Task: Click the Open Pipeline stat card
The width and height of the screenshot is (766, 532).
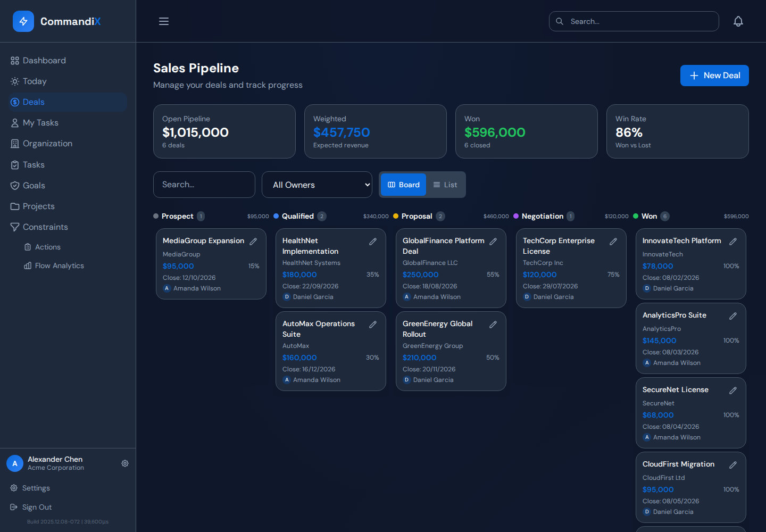Action: [224, 131]
